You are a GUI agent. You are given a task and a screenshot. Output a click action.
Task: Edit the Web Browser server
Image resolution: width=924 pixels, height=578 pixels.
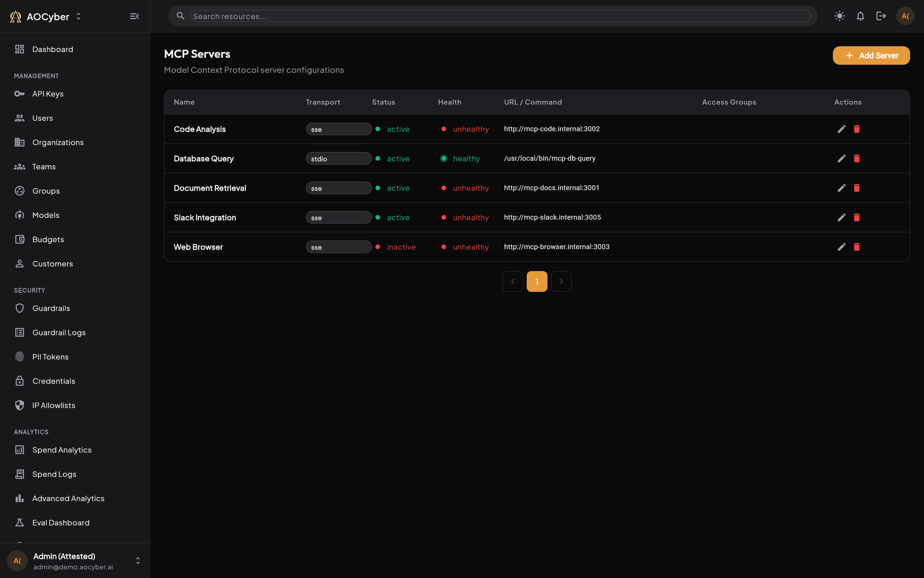841,247
